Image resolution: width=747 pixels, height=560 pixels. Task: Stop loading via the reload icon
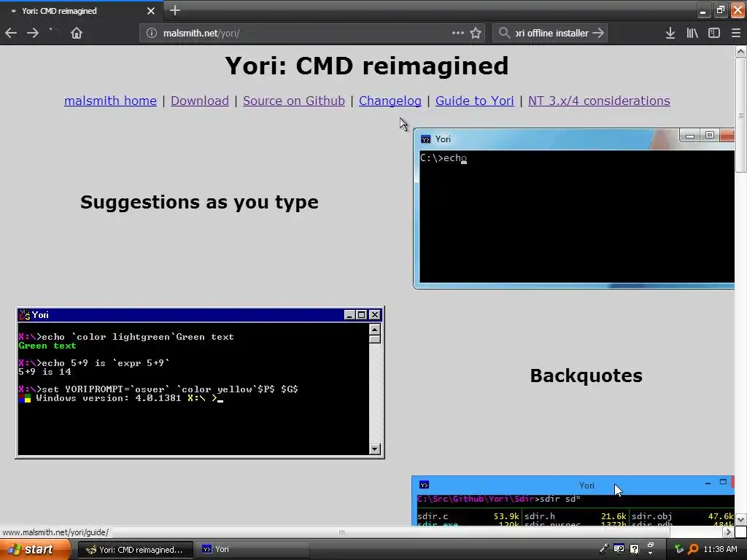(54, 33)
